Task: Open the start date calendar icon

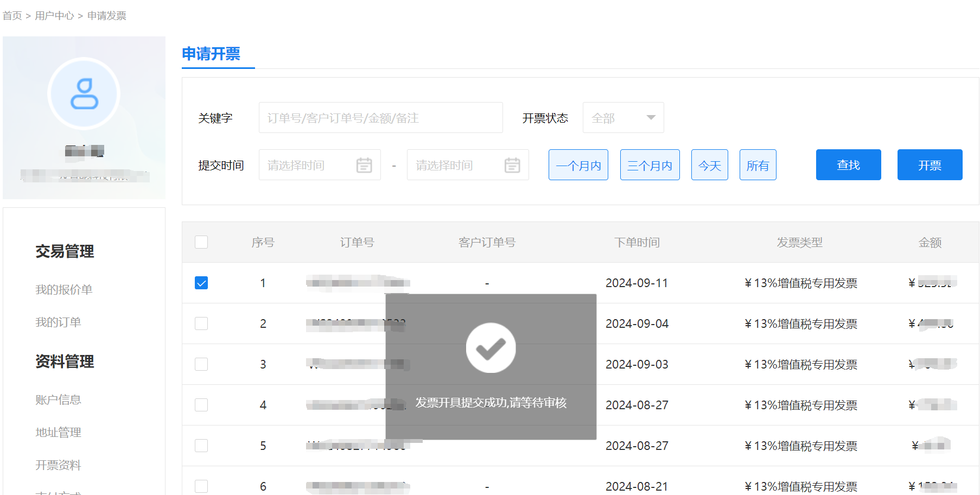Action: (364, 165)
